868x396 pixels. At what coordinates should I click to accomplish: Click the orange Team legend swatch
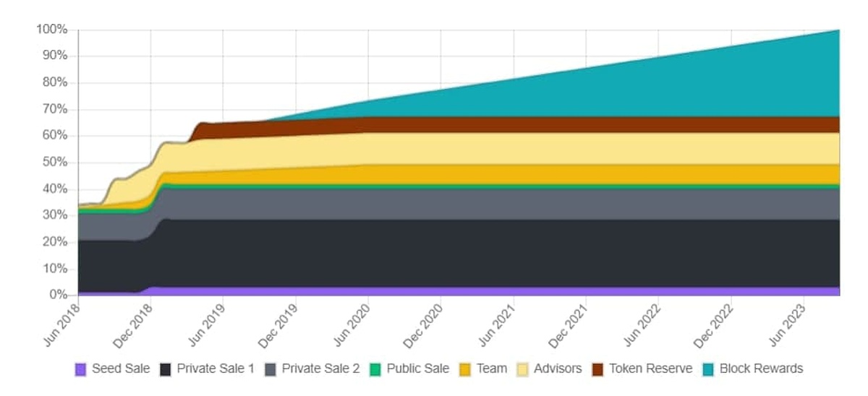tap(466, 369)
